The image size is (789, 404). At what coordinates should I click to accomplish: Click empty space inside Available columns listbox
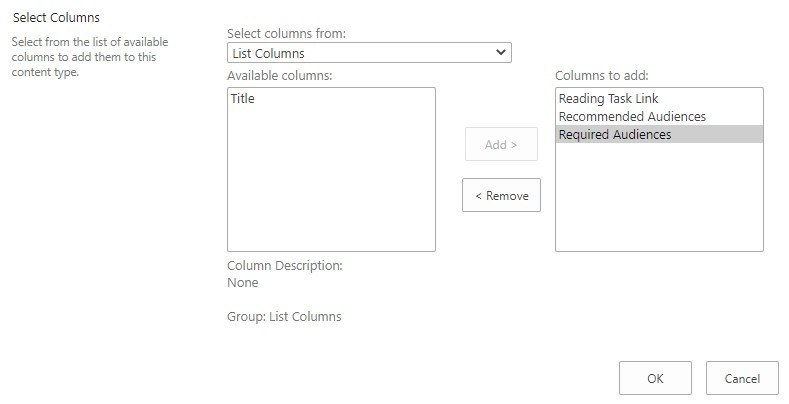pos(331,190)
